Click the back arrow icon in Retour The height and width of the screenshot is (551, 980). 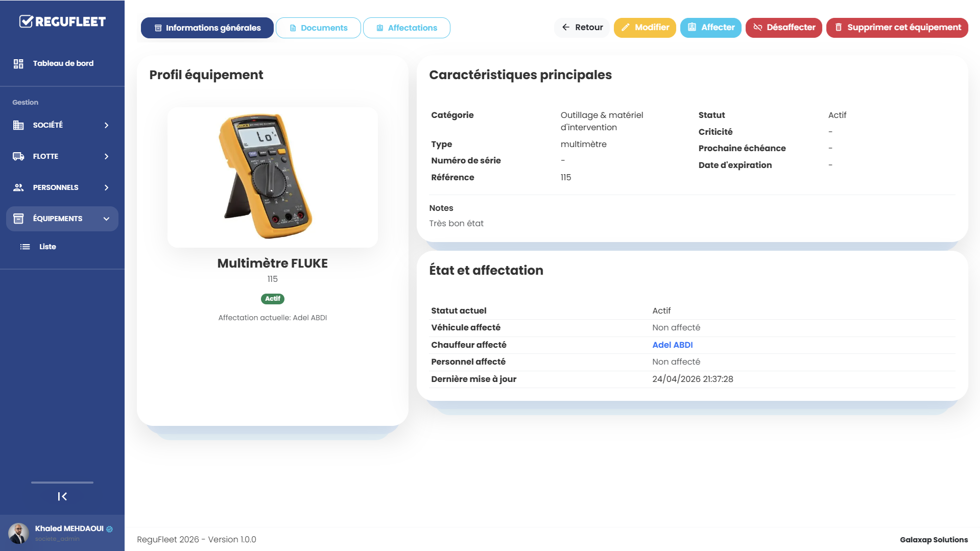(566, 28)
